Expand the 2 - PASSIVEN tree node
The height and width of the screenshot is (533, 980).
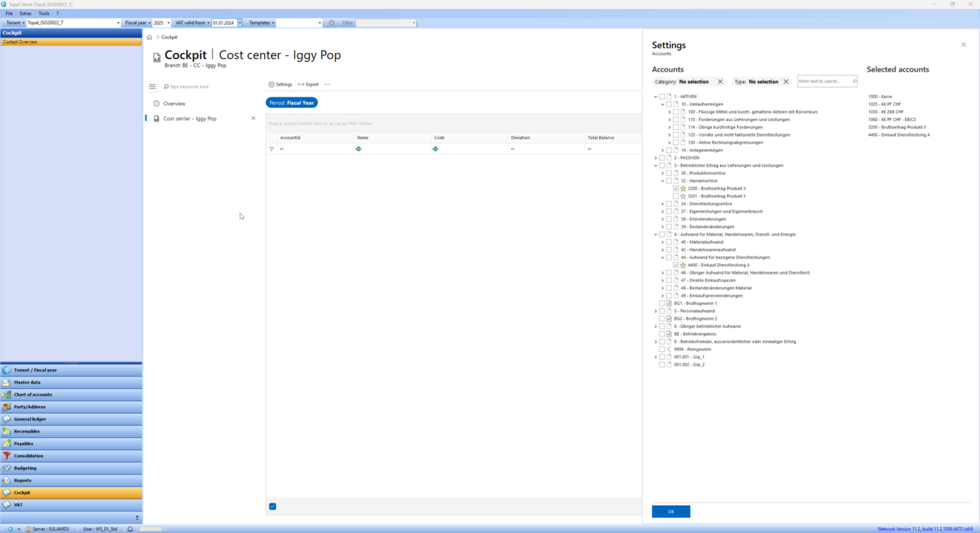click(x=656, y=158)
